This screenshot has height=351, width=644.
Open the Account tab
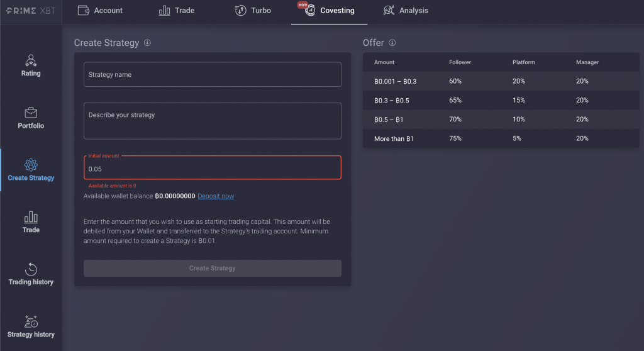point(100,10)
